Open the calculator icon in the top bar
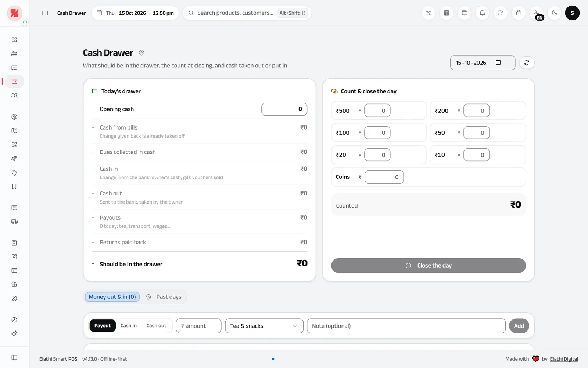The image size is (588, 368). point(447,13)
